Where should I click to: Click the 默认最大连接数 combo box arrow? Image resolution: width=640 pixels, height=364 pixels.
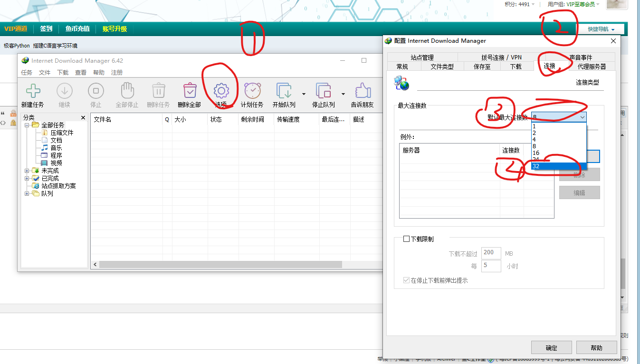click(582, 117)
